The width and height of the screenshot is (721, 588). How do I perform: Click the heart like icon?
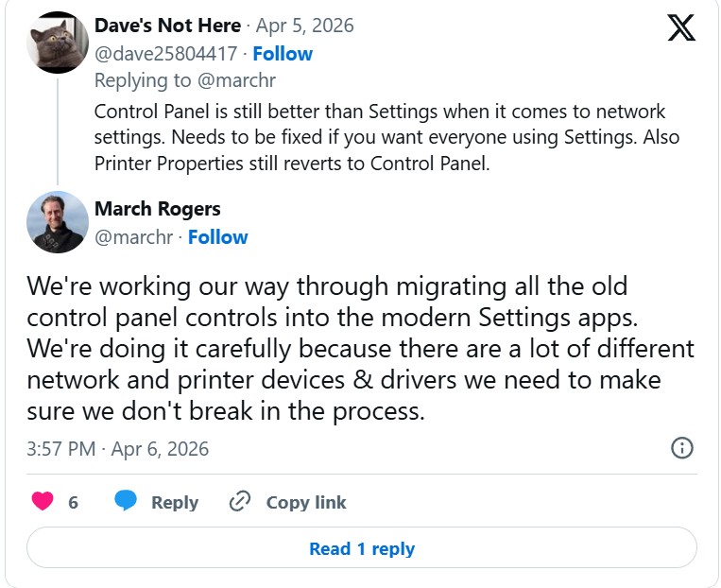click(x=43, y=501)
